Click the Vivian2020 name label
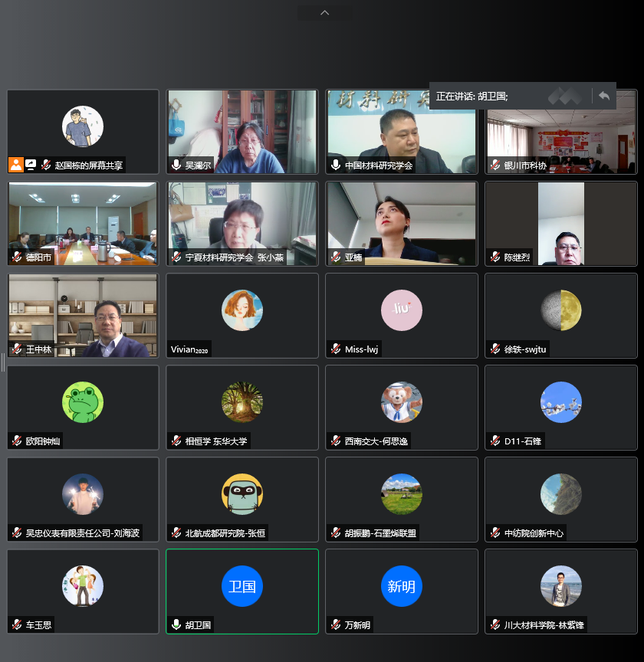 [x=189, y=350]
